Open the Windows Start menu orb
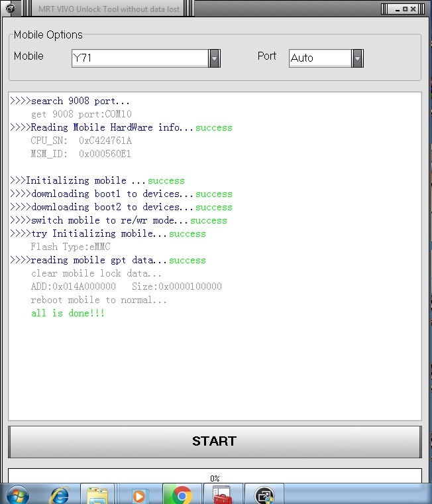The height and width of the screenshot is (504, 432). click(18, 495)
